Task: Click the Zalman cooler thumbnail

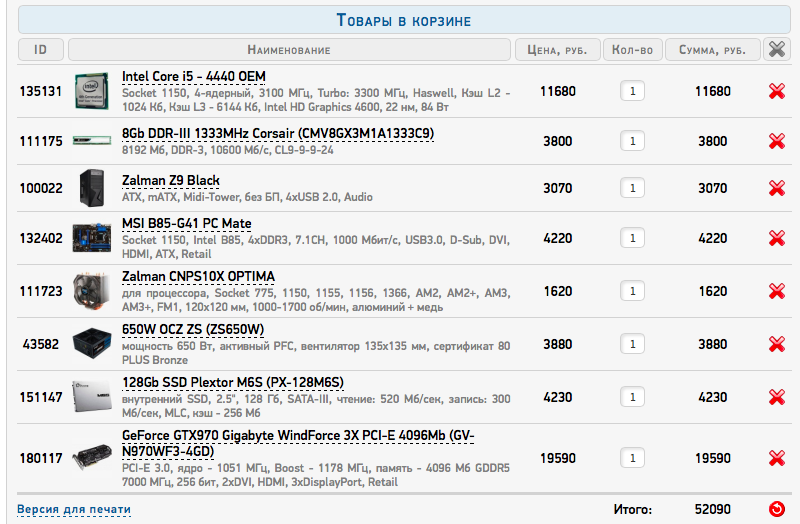Action: click(92, 291)
